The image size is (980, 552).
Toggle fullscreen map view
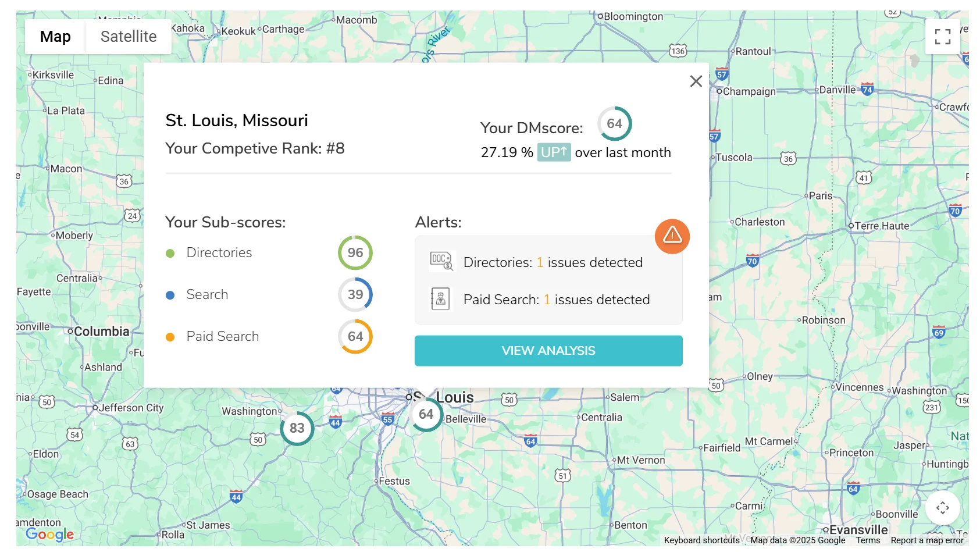tap(942, 37)
